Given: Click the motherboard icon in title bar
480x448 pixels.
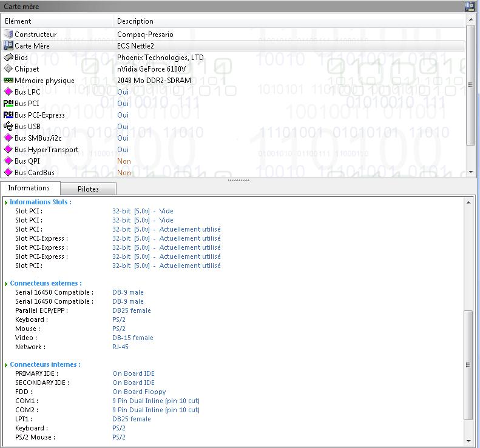Looking at the screenshot, I should point(470,6).
